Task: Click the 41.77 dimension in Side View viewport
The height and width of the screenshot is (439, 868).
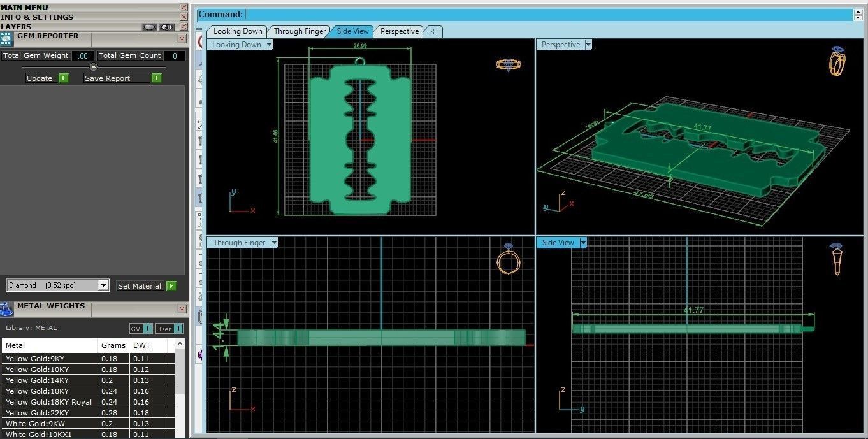Action: (693, 310)
